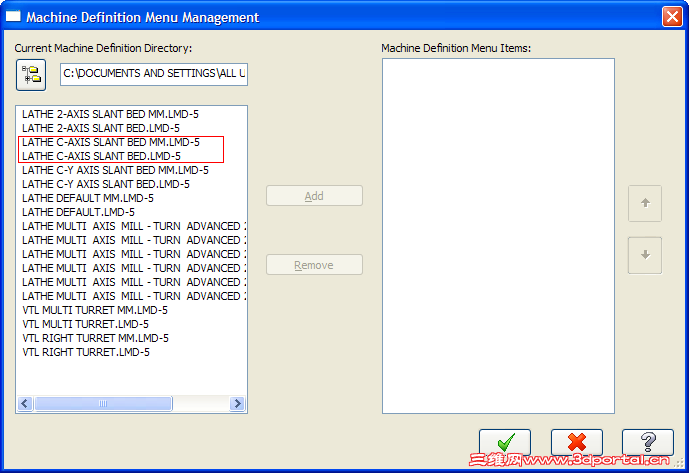Click the left arrow of the file list scrollbar
This screenshot has width=689, height=473.
(25, 404)
